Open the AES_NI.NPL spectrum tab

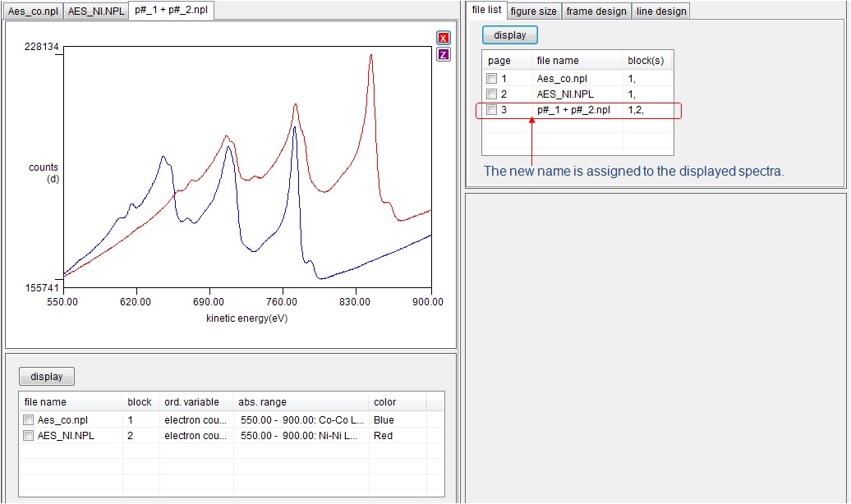tap(96, 11)
